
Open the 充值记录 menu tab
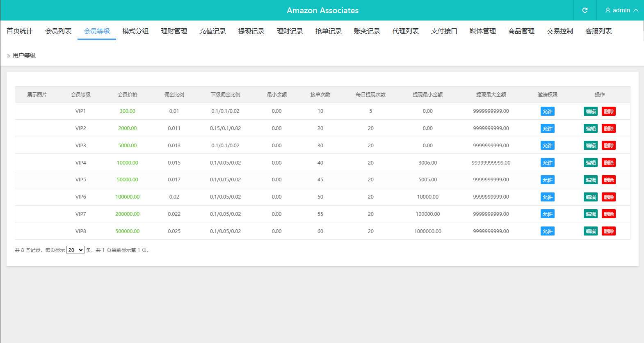pyautogui.click(x=212, y=31)
